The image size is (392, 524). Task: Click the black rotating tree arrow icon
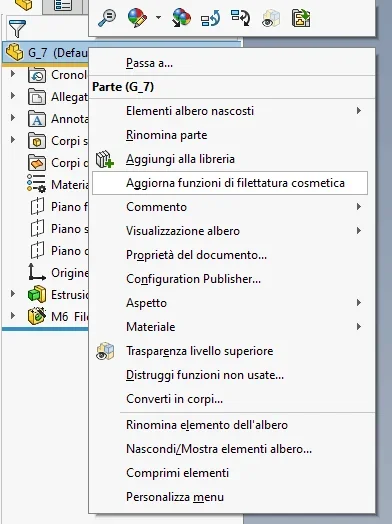(x=240, y=18)
